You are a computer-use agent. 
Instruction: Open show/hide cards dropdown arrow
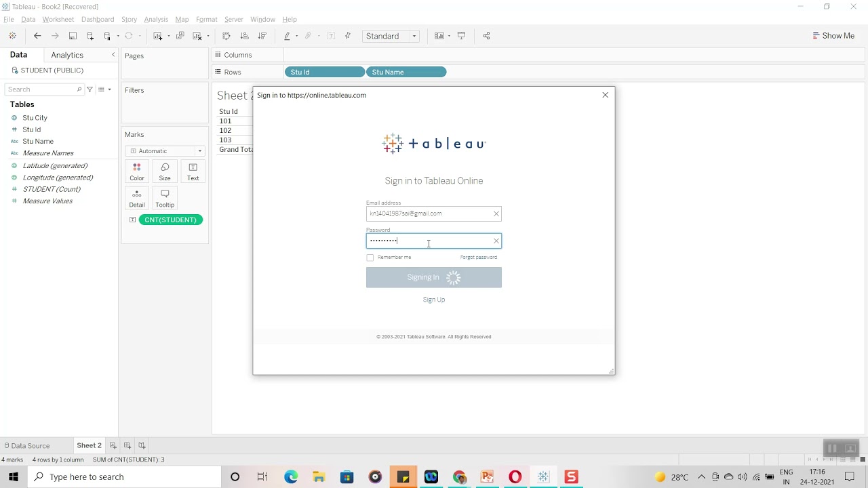(449, 36)
